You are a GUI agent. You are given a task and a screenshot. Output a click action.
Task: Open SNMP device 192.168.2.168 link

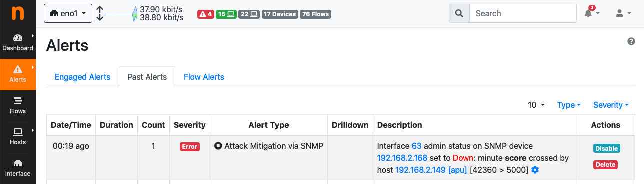pyautogui.click(x=402, y=158)
